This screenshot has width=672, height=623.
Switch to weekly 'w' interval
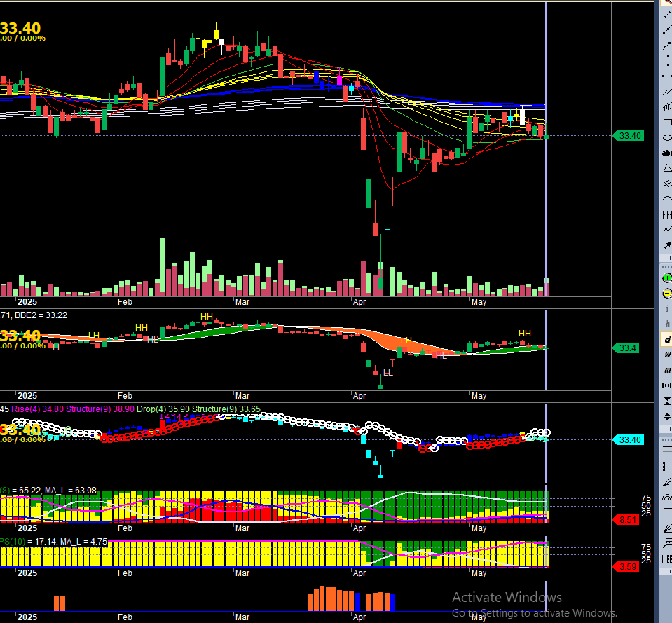(667, 355)
